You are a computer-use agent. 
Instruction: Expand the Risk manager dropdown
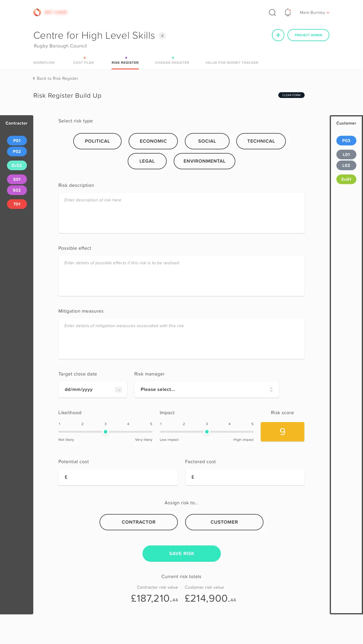click(207, 389)
